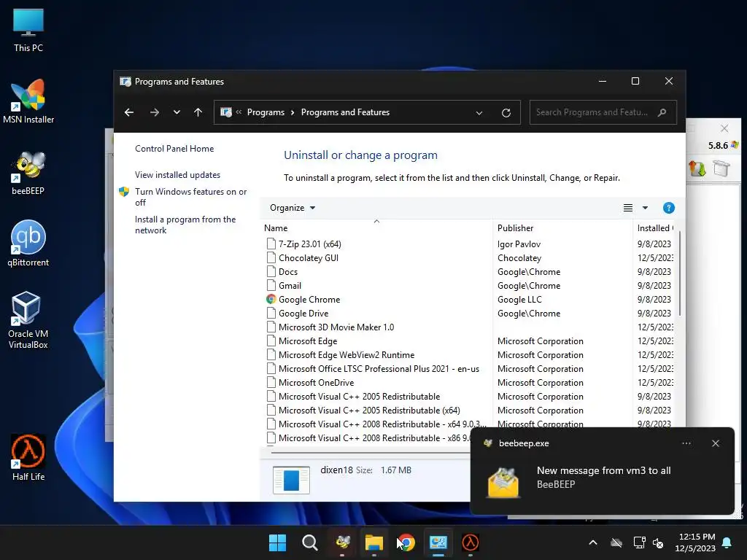Open Half Life desktop shortcut
This screenshot has height=560, width=747.
28,458
